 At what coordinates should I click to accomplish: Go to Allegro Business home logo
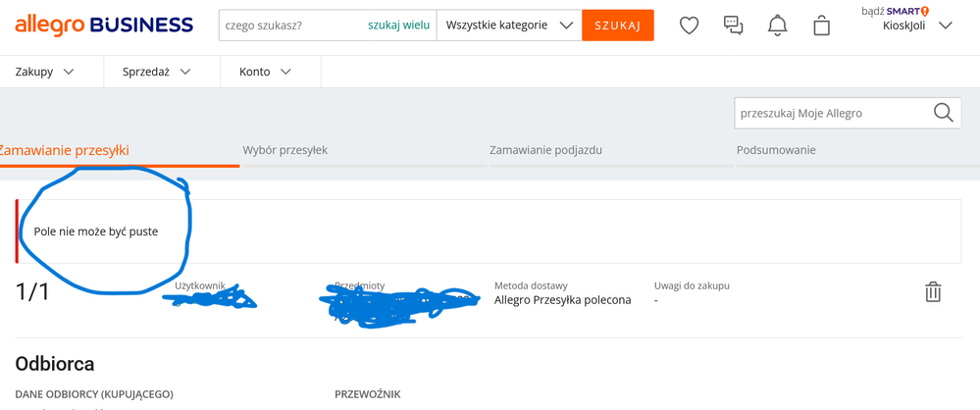click(x=104, y=26)
